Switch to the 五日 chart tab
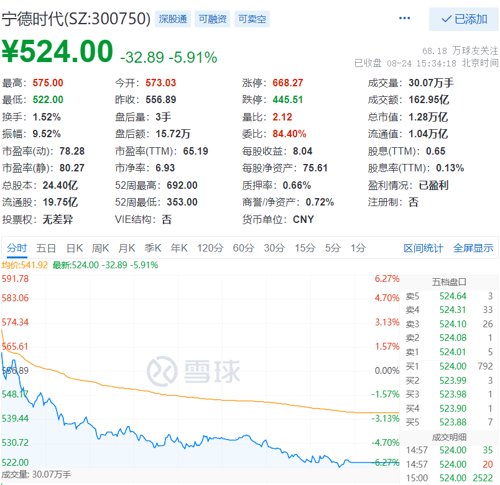Image resolution: width=500 pixels, height=485 pixels. click(46, 248)
